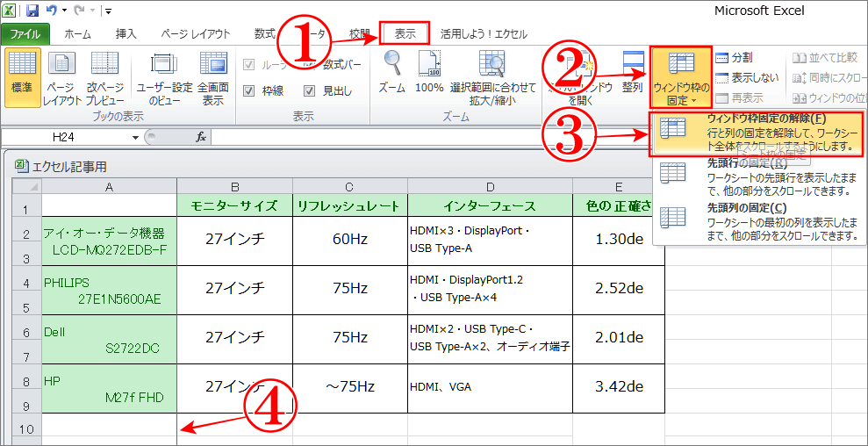Click the モニターサイズ header cell
The image size is (868, 446).
pyautogui.click(x=234, y=205)
